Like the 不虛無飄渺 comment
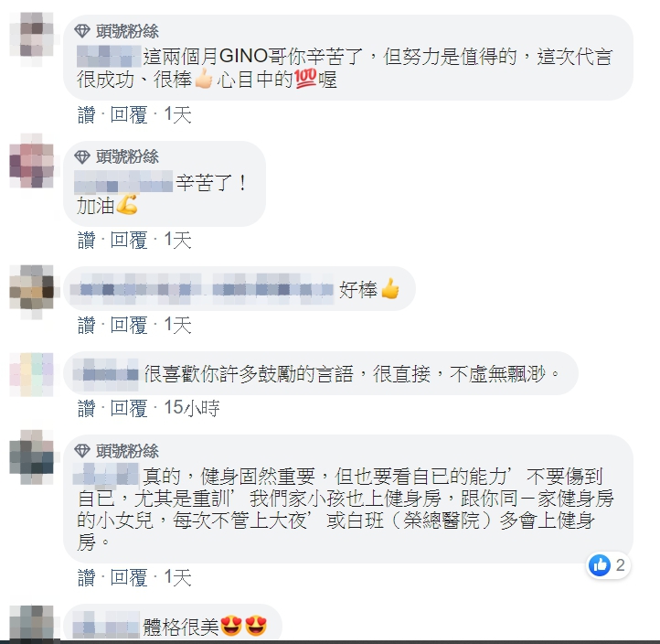The image size is (660, 644). click(x=86, y=408)
